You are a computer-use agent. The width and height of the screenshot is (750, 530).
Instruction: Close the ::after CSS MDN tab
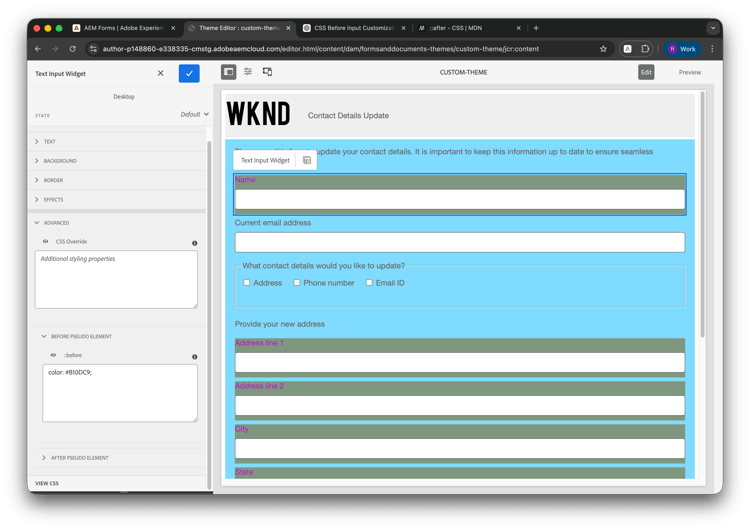click(x=518, y=28)
